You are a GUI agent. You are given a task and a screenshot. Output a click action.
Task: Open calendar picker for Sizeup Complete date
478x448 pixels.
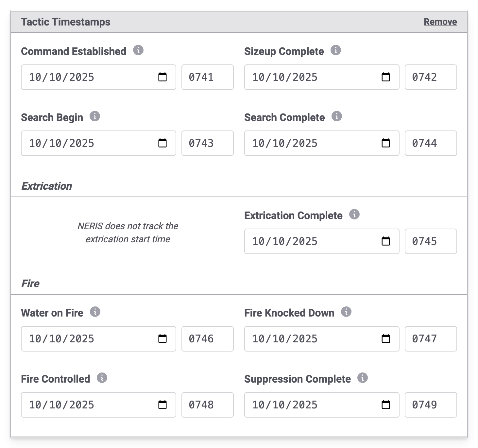(x=386, y=77)
